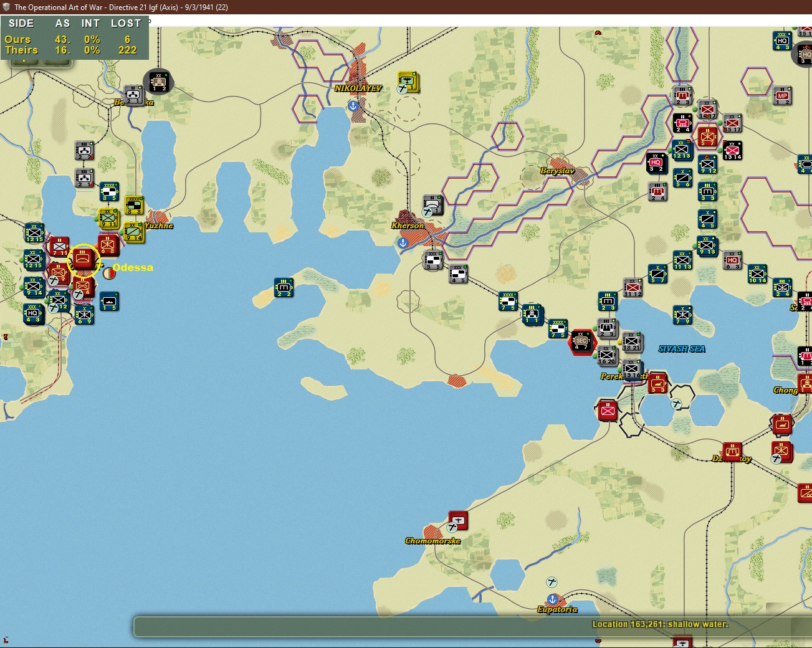Click blue III unit rated 1-1
The image size is (812, 648).
[532, 315]
